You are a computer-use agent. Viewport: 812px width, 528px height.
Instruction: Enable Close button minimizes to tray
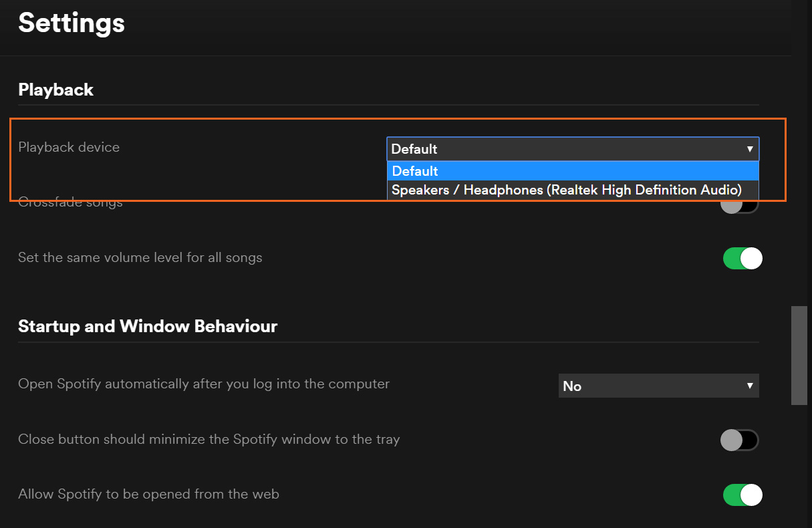(740, 440)
